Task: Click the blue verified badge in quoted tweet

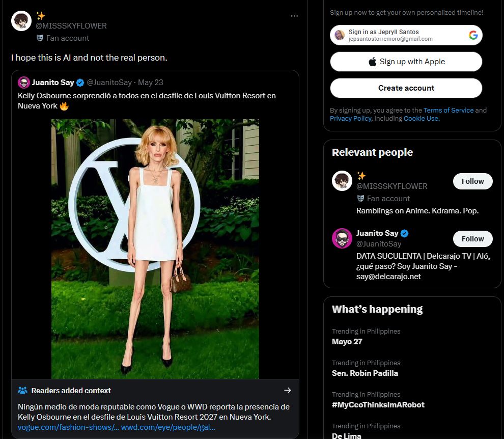Action: (x=80, y=83)
